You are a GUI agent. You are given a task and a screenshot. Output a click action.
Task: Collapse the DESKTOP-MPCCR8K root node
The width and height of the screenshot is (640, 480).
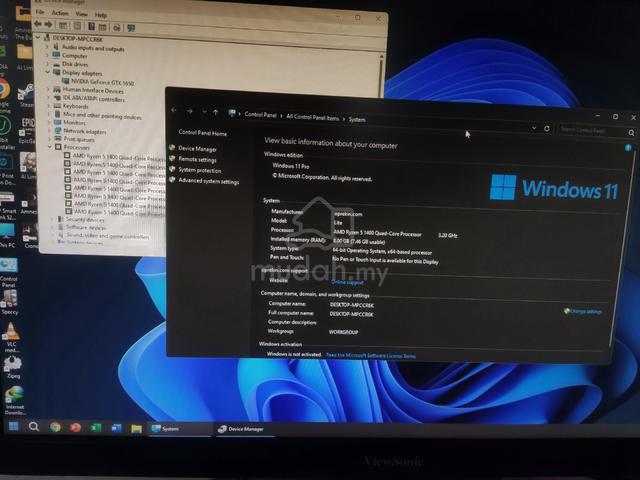(38, 37)
